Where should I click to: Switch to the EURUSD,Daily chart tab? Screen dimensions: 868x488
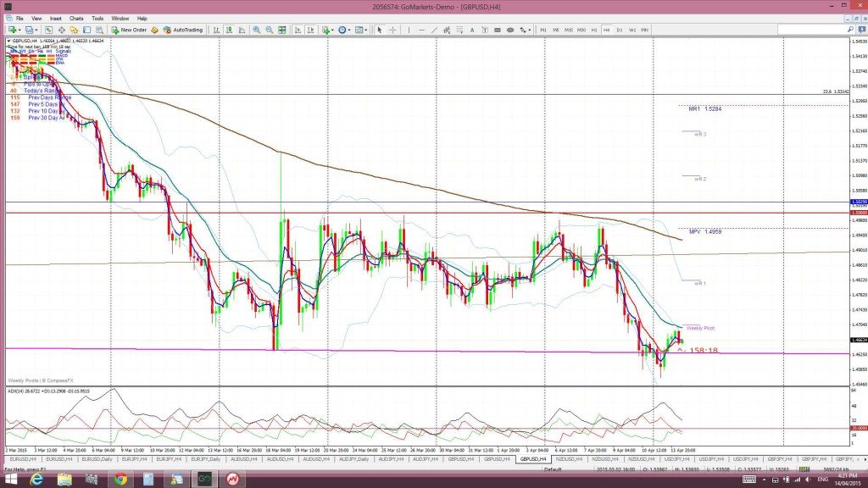click(97, 459)
